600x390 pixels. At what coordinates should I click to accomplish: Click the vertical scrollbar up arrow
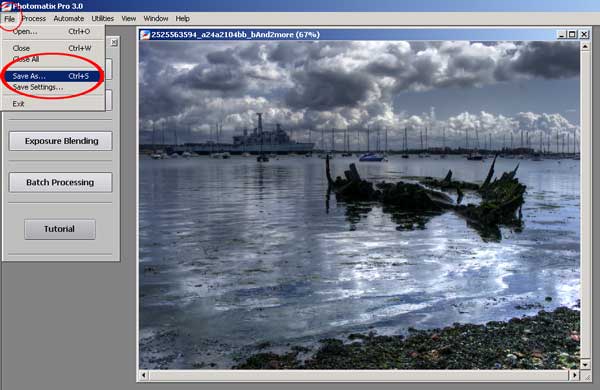pos(585,47)
